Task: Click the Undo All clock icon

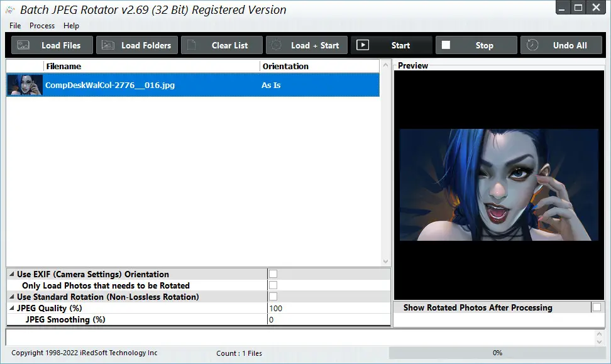Action: click(x=532, y=45)
